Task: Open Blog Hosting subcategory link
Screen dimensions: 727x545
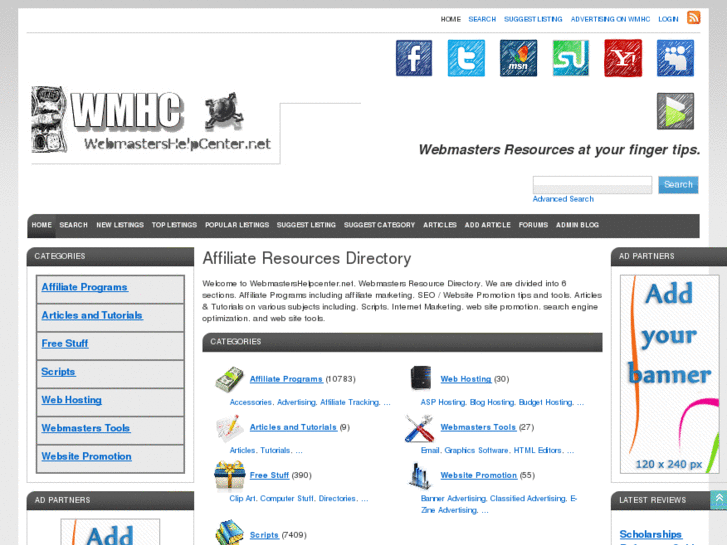Action: 492,402
